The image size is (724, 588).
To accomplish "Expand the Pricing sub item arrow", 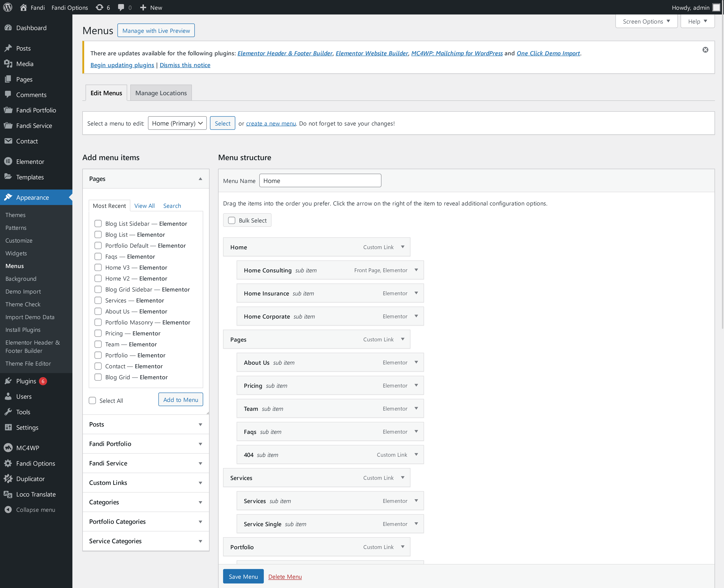I will point(416,385).
